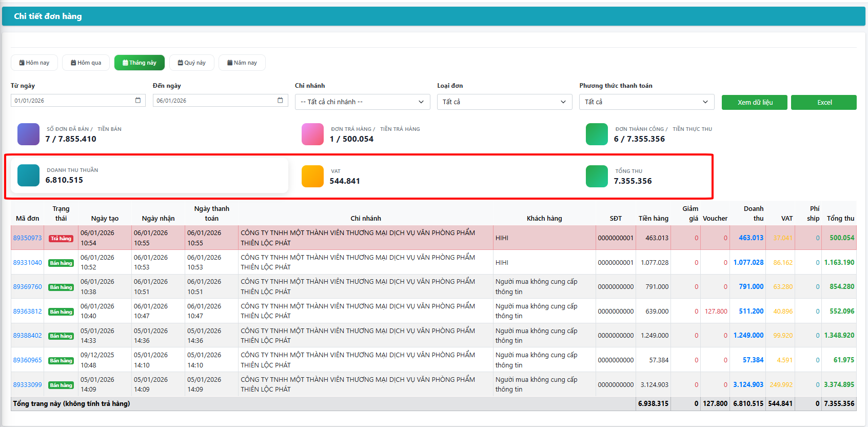This screenshot has height=427, width=868.
Task: Click the Từ ngày date input field
Action: point(72,101)
